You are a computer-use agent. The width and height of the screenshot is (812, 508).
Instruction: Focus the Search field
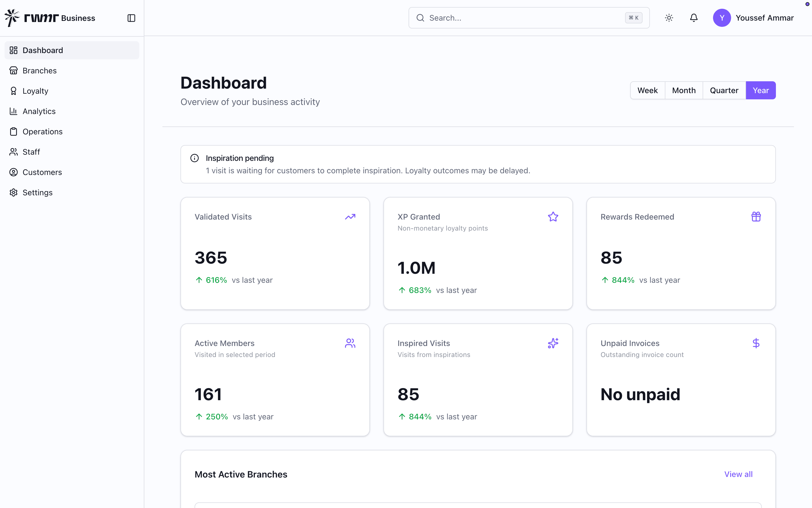click(x=529, y=18)
